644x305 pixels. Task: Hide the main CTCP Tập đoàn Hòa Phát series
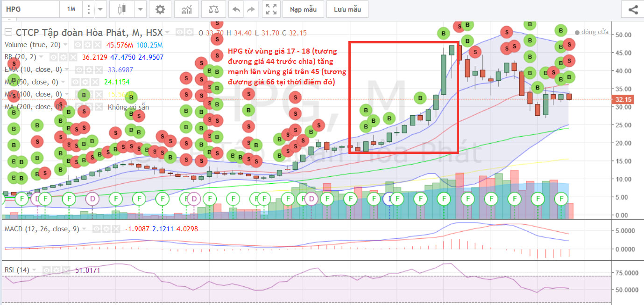(x=180, y=32)
